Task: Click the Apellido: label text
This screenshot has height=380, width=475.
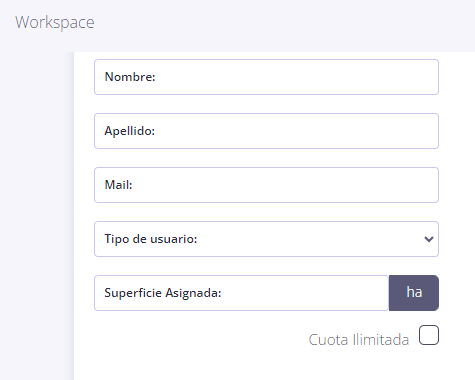Action: (130, 131)
